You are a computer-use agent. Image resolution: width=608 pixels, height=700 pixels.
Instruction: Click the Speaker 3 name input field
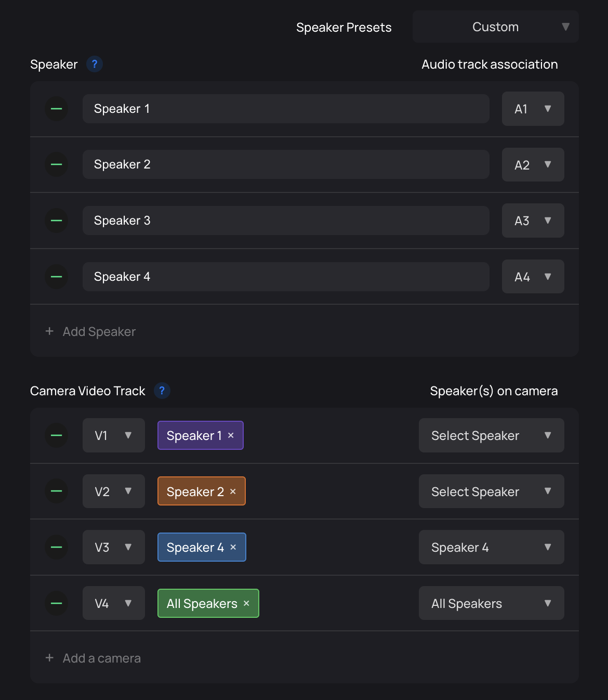coord(285,221)
